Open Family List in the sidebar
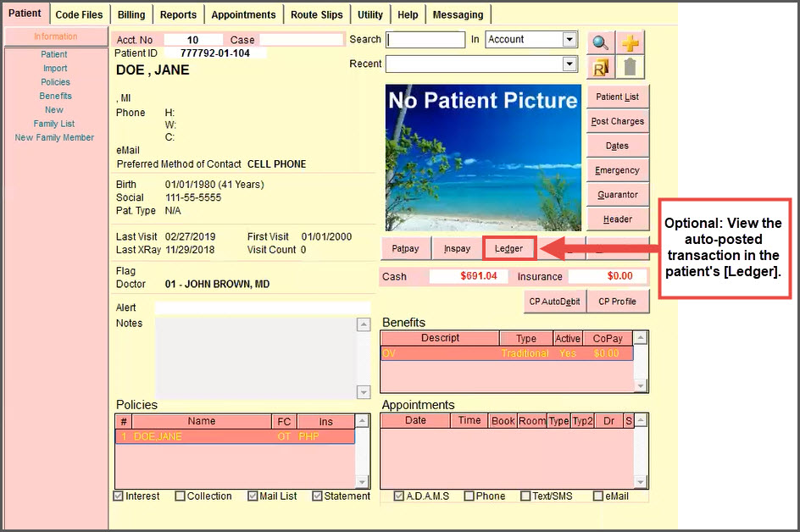 pyautogui.click(x=54, y=124)
